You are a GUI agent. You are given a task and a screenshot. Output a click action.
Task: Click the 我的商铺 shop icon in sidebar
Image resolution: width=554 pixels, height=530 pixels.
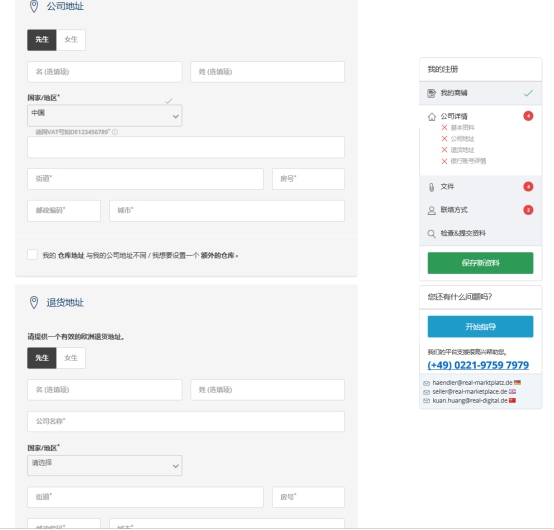[x=431, y=93]
